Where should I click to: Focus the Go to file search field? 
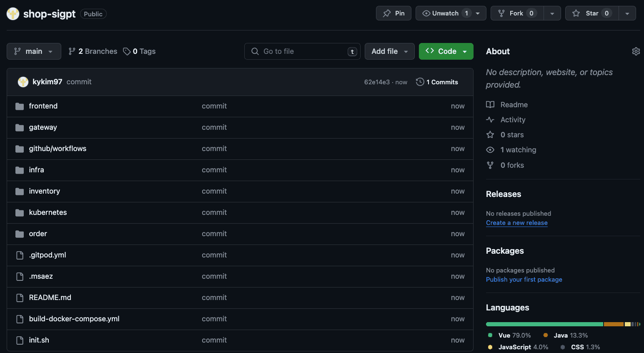[x=302, y=51]
